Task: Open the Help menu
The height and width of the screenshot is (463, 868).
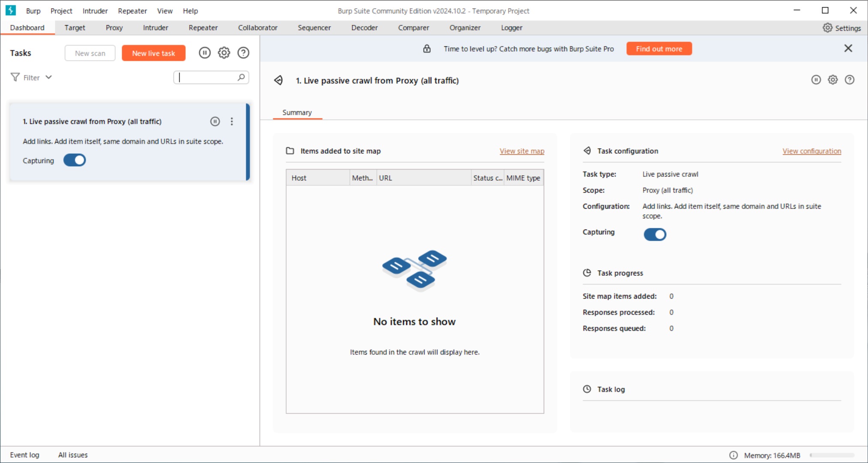Action: (x=190, y=11)
